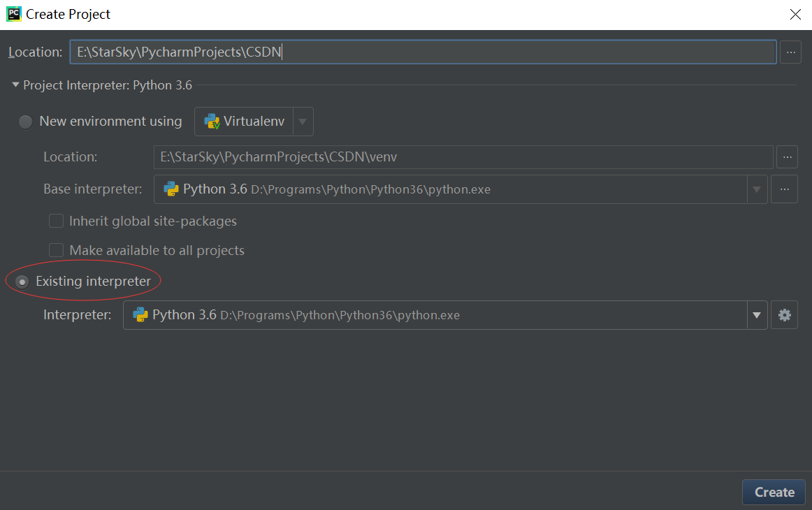The height and width of the screenshot is (510, 812).
Task: Enable Make available to all projects
Action: pos(56,250)
